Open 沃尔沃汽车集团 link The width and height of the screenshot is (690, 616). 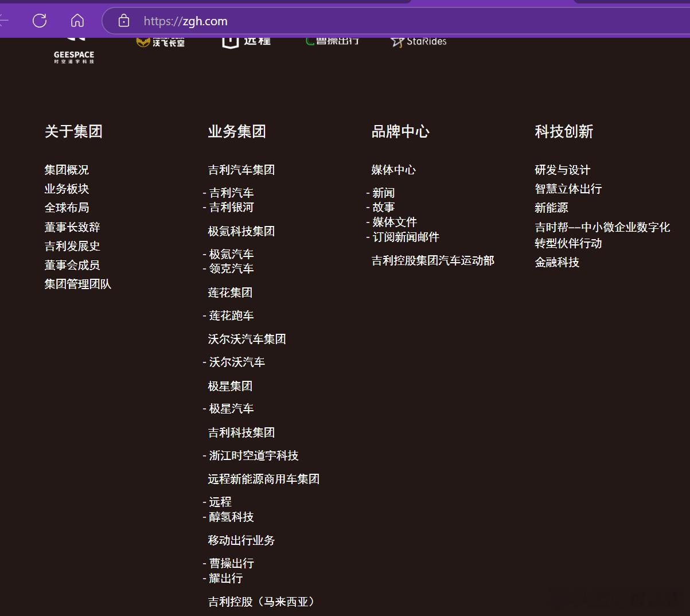click(247, 339)
